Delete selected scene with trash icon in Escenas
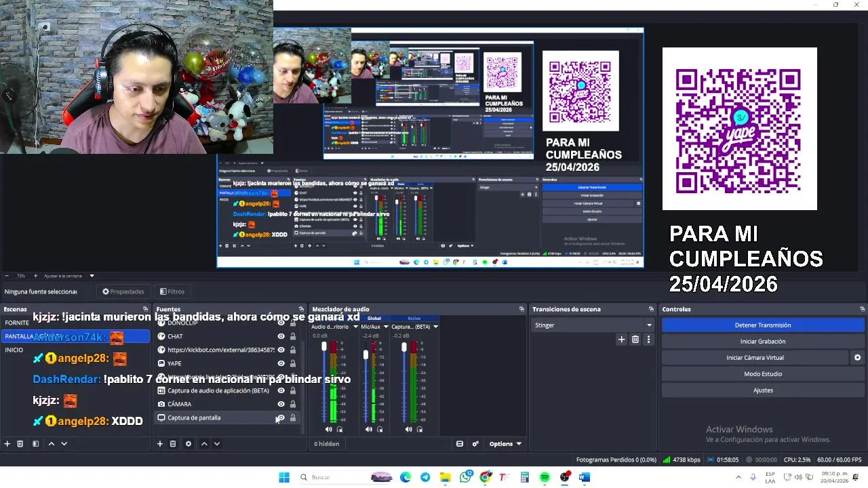 (20, 444)
